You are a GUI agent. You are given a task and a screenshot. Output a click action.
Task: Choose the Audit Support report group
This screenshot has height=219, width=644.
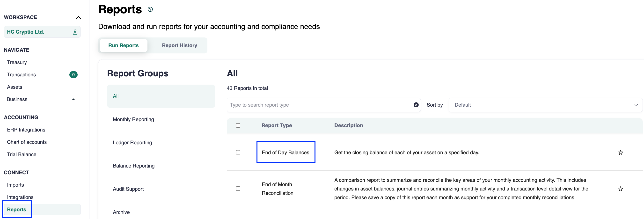pyautogui.click(x=128, y=189)
